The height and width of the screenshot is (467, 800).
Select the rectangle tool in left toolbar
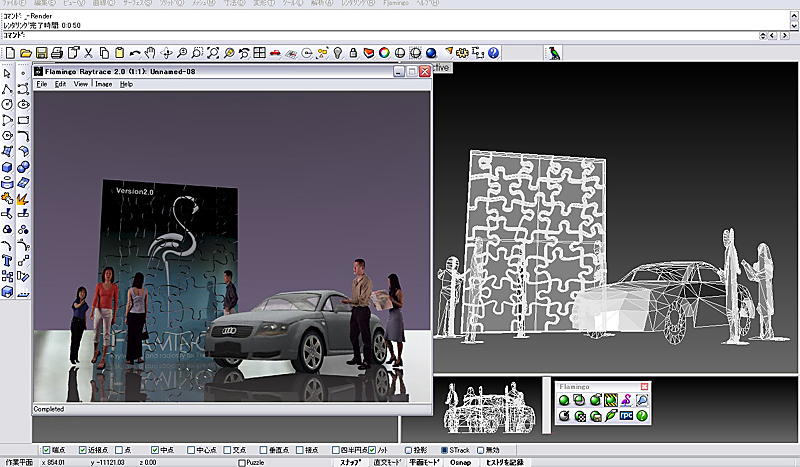23,120
